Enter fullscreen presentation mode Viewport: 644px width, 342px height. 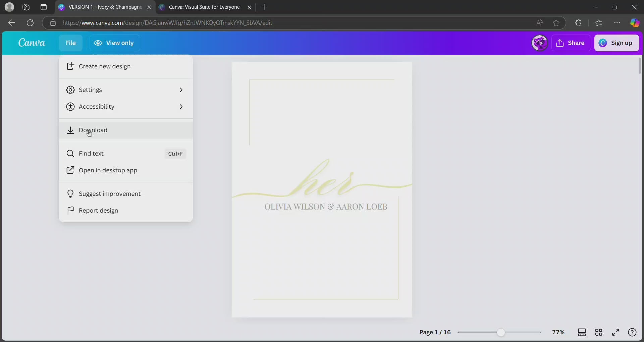click(615, 332)
